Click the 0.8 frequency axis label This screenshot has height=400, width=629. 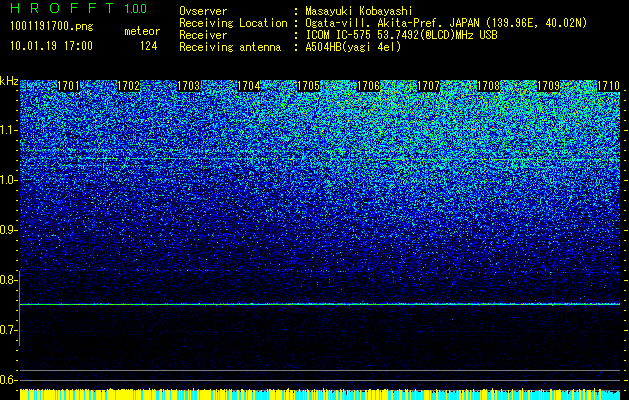click(8, 280)
